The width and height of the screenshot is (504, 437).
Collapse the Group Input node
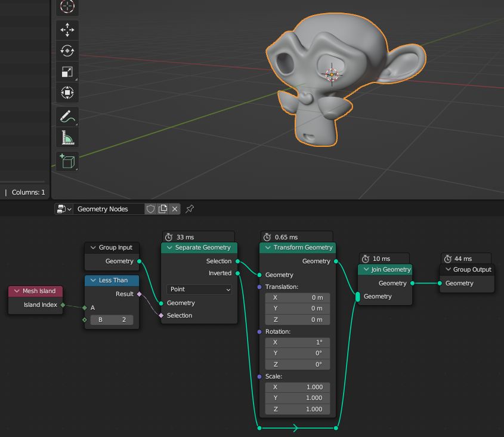(x=93, y=248)
